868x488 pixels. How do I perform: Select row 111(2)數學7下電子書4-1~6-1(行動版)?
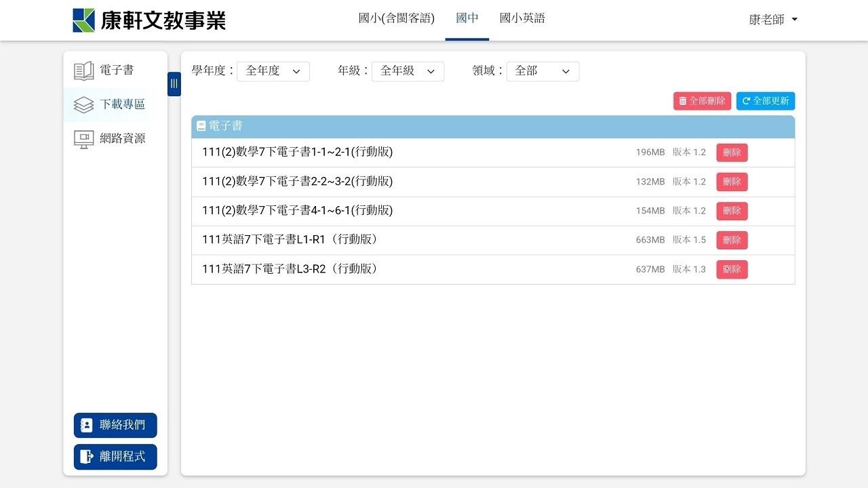pyautogui.click(x=493, y=211)
